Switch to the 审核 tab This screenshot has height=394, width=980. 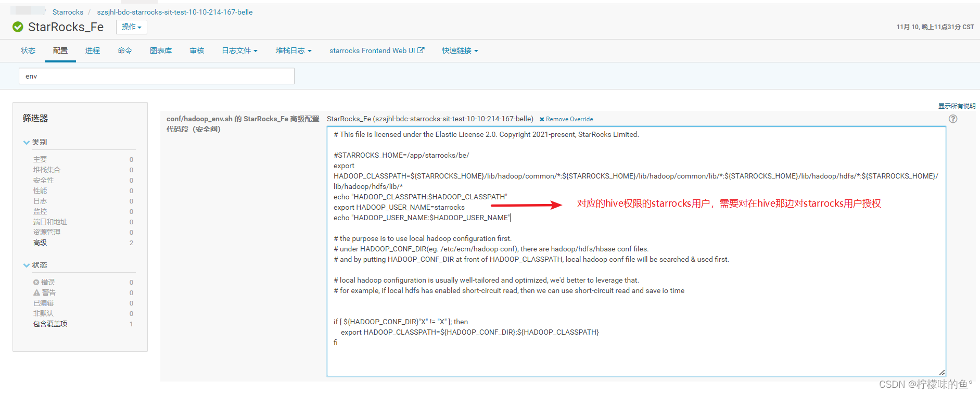point(197,50)
